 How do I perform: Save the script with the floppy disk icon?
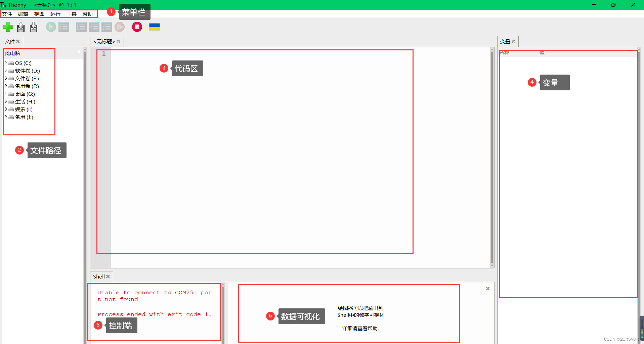[x=33, y=27]
